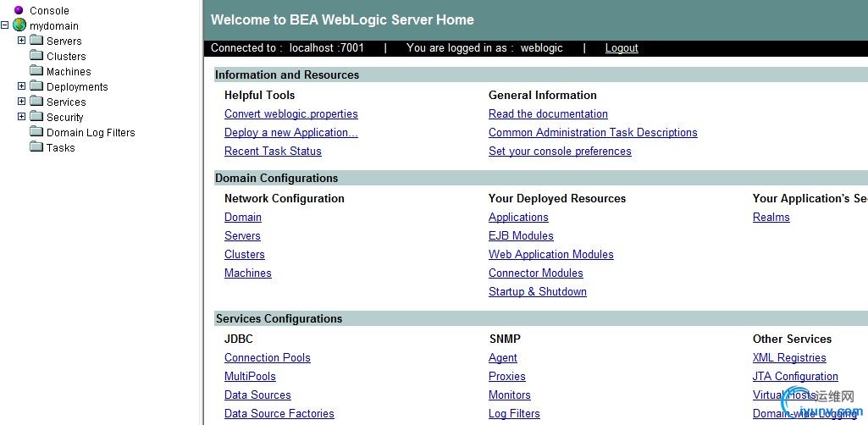Click the Logout link
The image size is (868, 425).
click(x=622, y=48)
